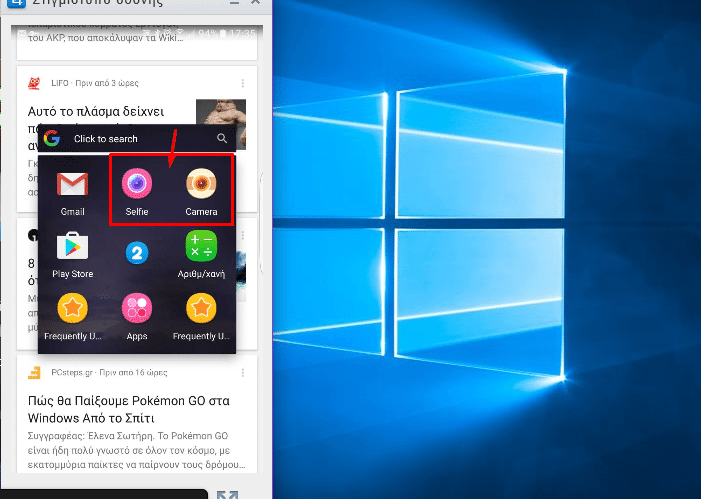Open the LIFO card options menu

point(242,83)
